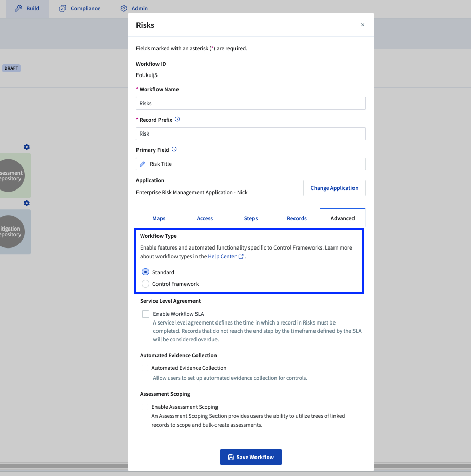471x476 pixels.
Task: Open the Records tab
Action: (x=297, y=218)
